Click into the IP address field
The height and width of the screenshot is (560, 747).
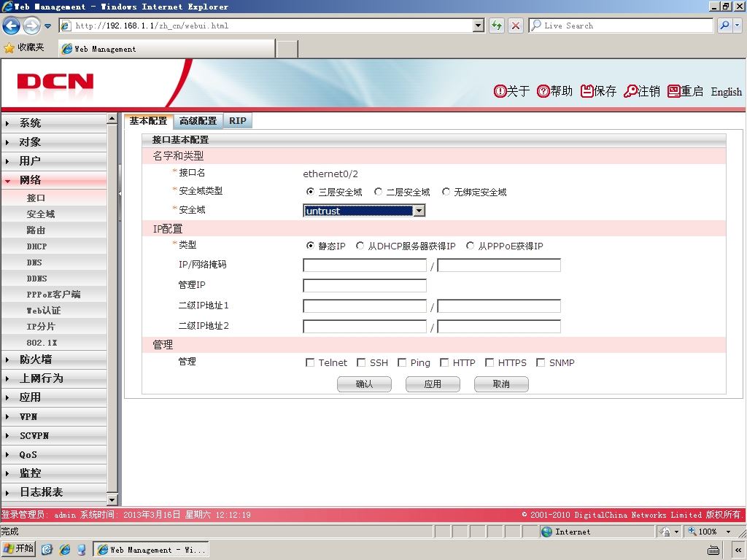(365, 265)
